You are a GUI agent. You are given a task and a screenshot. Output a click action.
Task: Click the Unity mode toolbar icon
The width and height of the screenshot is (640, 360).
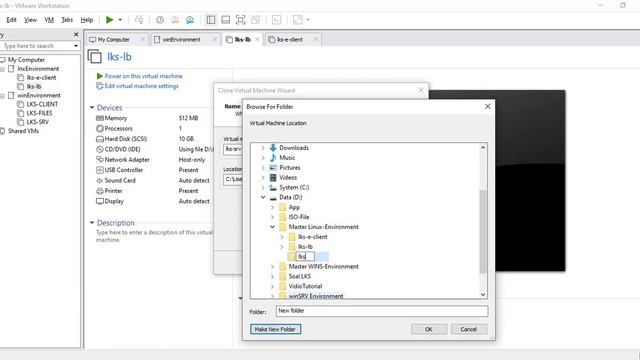256,20
